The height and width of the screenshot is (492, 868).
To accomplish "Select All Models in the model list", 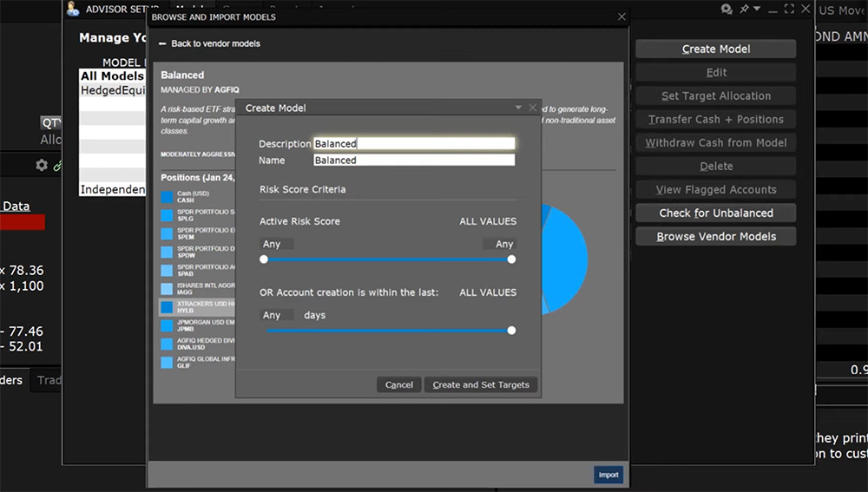I will [x=112, y=76].
